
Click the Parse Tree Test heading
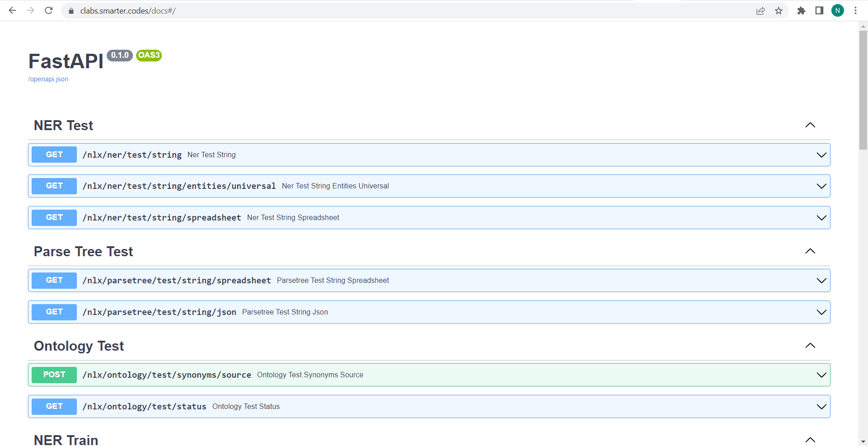click(x=83, y=251)
